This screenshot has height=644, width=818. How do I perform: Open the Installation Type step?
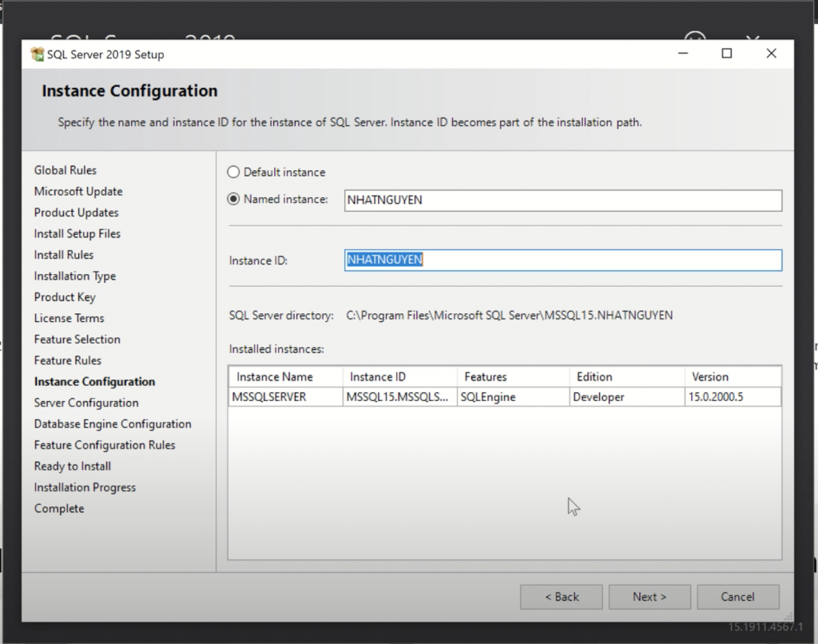coord(75,276)
